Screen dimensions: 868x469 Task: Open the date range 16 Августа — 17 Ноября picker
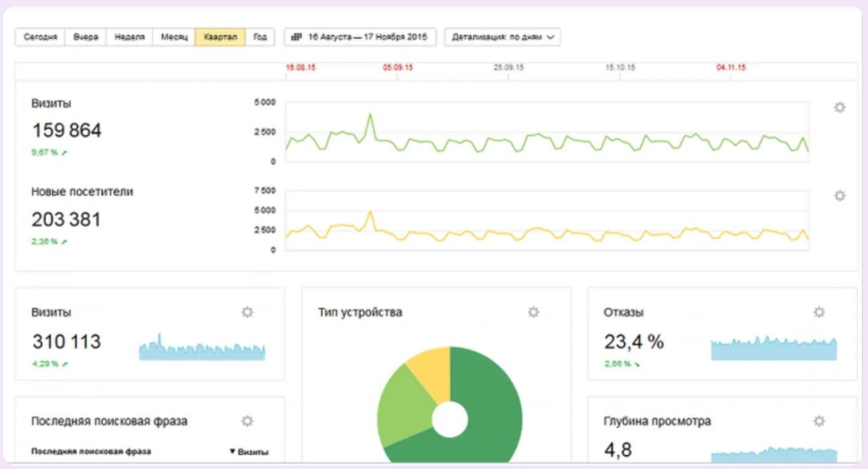pos(367,37)
